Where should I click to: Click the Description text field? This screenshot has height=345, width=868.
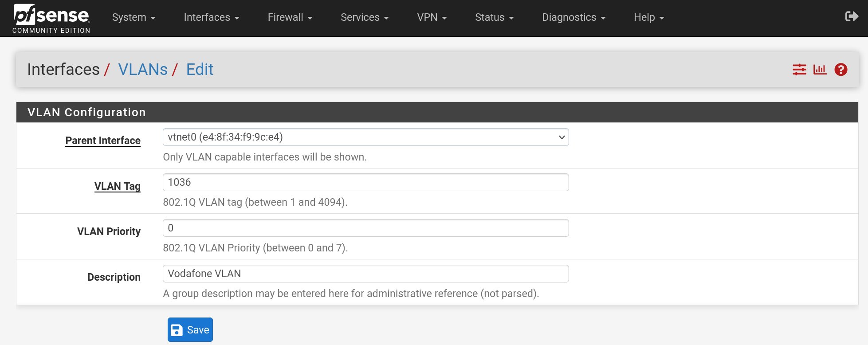tap(365, 274)
